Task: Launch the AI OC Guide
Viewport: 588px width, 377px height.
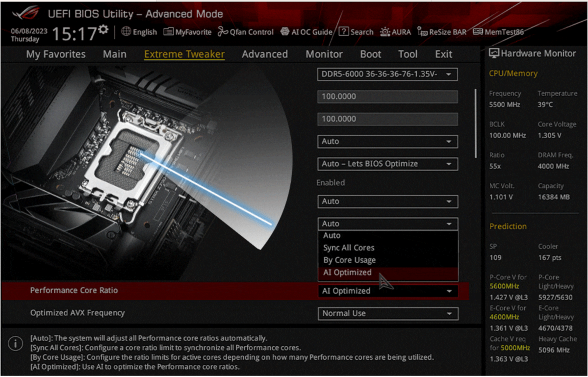Action: point(307,32)
